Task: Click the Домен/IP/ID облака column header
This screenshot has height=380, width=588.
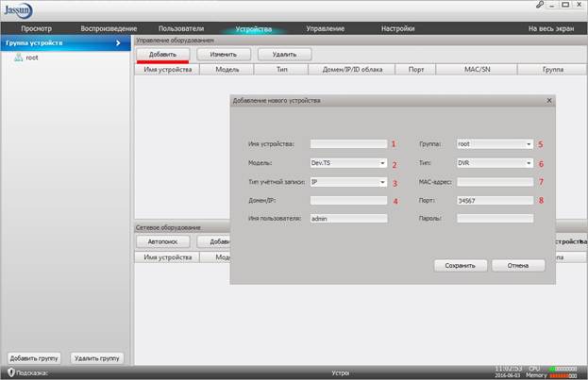Action: [352, 70]
